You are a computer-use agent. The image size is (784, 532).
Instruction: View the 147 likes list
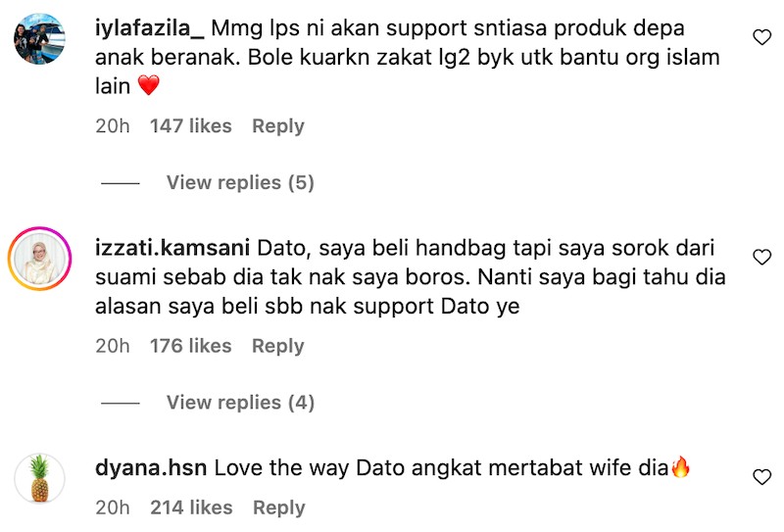pyautogui.click(x=190, y=126)
